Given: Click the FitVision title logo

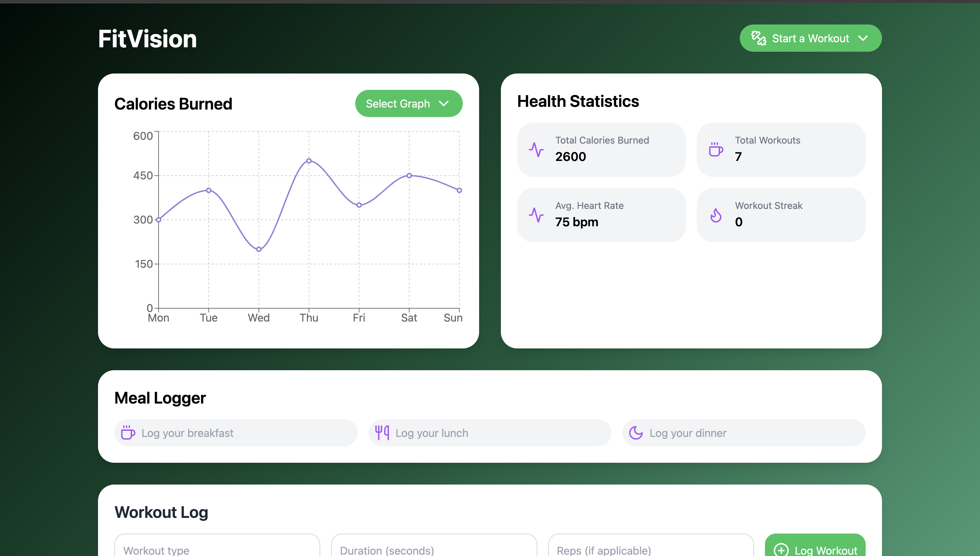Looking at the screenshot, I should coord(147,39).
